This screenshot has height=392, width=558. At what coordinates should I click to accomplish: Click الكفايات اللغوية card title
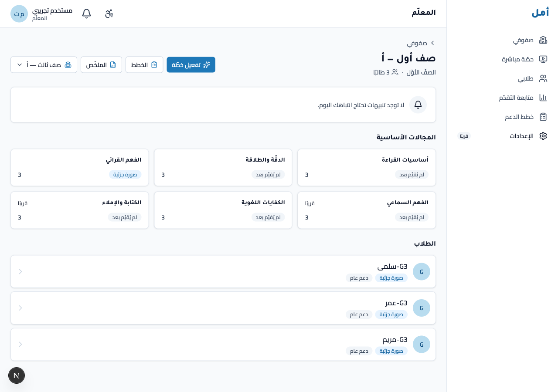[x=263, y=203]
